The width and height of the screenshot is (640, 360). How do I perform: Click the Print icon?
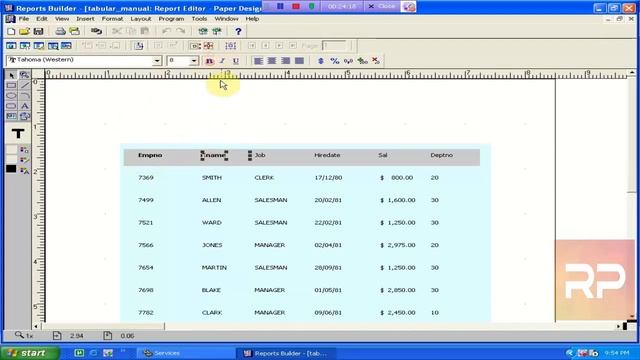tap(60, 31)
